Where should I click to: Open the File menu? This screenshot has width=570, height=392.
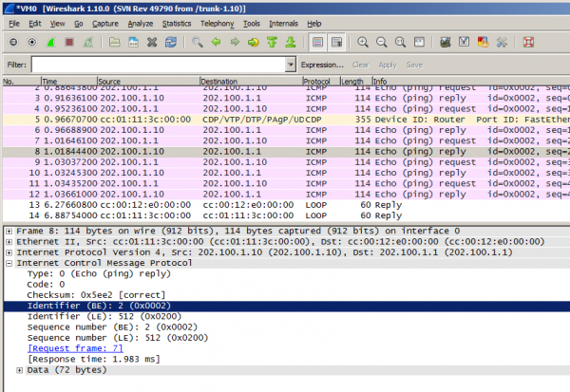pos(14,24)
